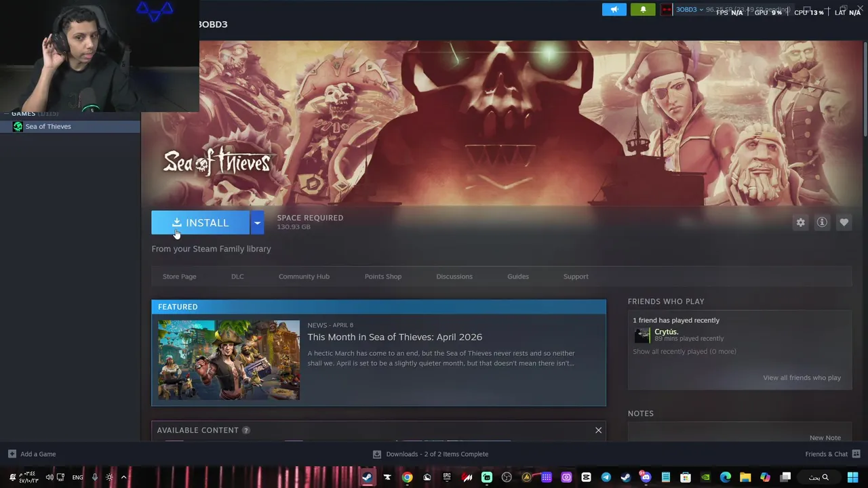Image resolution: width=868 pixels, height=488 pixels.
Task: Click the Available Content help question mark
Action: [x=246, y=430]
